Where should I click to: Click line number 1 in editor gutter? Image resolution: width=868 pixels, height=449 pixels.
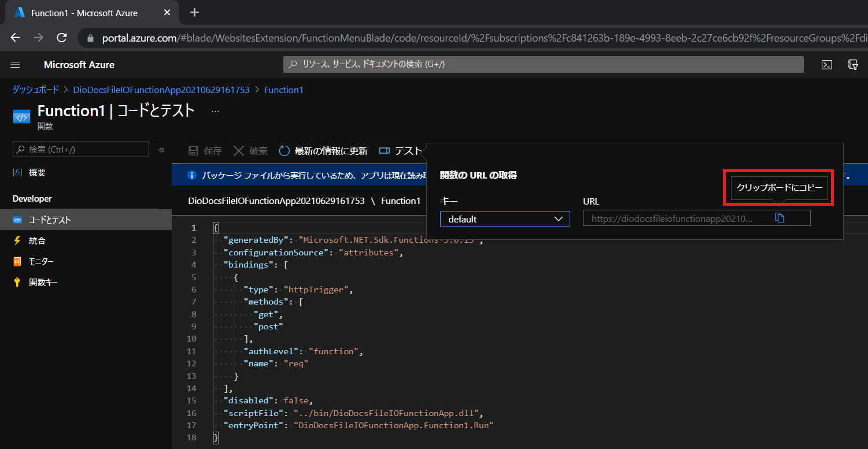[x=194, y=228]
